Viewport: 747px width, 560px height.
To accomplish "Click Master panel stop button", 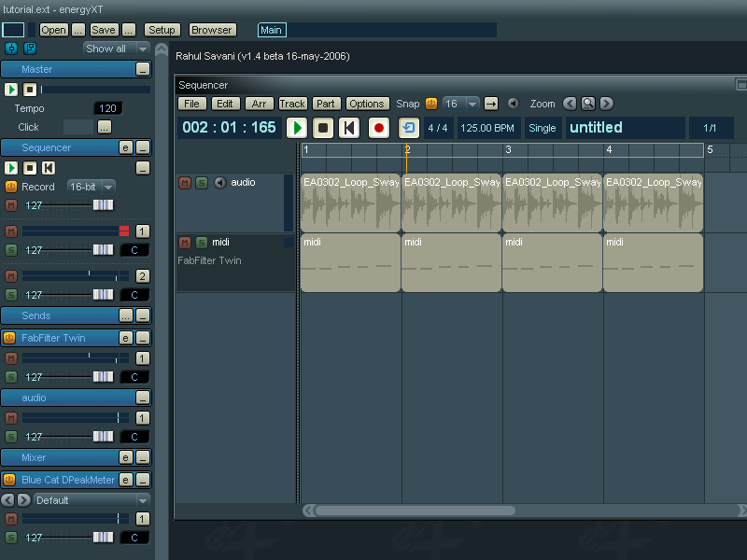I will pos(30,90).
